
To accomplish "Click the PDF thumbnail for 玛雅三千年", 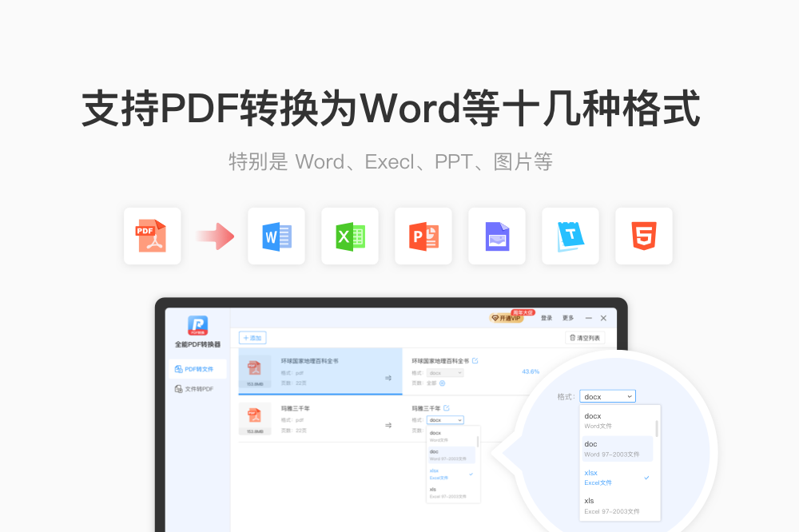I will (x=255, y=419).
